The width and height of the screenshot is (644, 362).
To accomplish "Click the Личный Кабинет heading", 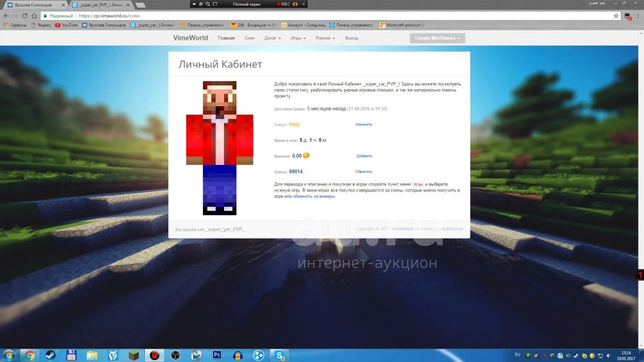I will [220, 64].
